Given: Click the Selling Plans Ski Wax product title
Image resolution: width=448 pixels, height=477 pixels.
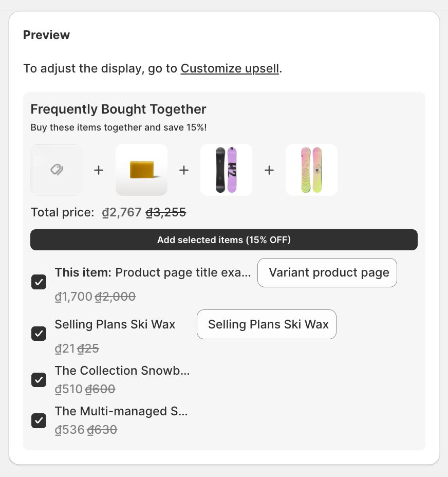Looking at the screenshot, I should pos(115,324).
